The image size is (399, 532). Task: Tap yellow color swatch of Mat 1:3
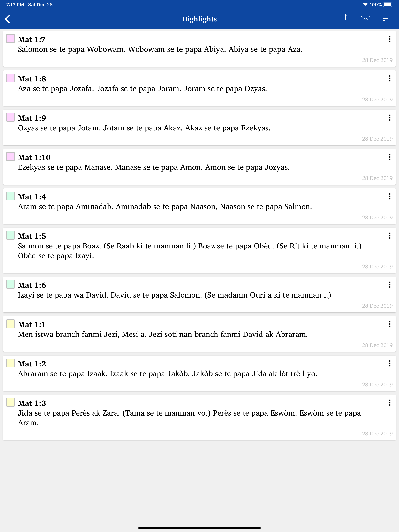(x=11, y=402)
